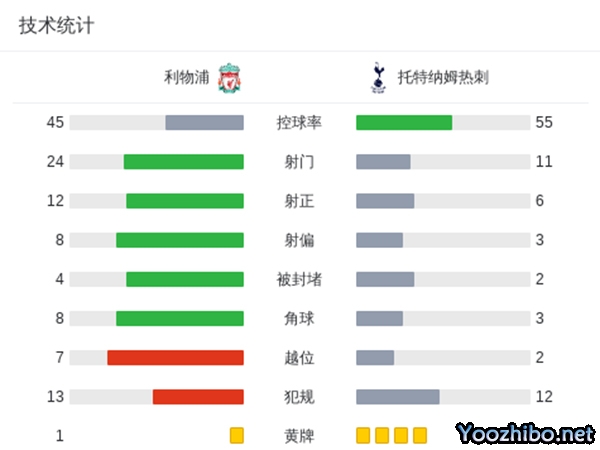Click the 黄牌 yellow cards label
The image size is (600, 450).
tap(299, 435)
